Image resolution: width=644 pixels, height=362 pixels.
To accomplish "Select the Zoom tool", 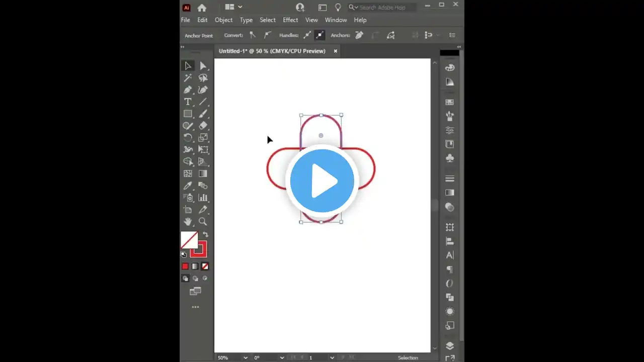I will pos(203,222).
